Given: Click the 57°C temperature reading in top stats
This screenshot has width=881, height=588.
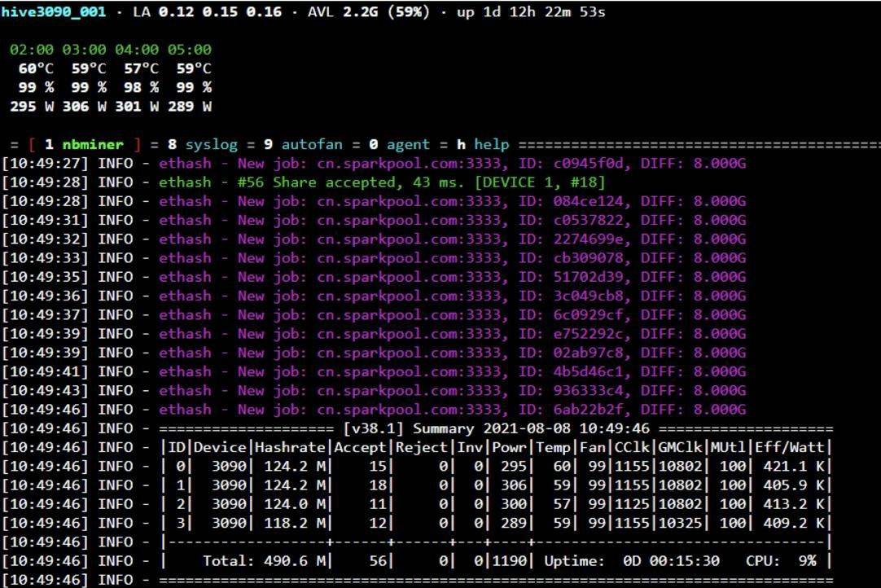Looking at the screenshot, I should click(x=142, y=69).
